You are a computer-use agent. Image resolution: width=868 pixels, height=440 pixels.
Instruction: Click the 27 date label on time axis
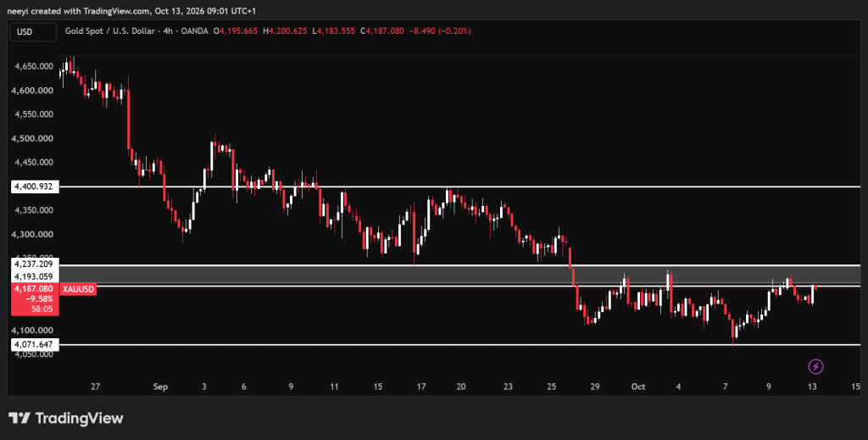click(x=95, y=387)
